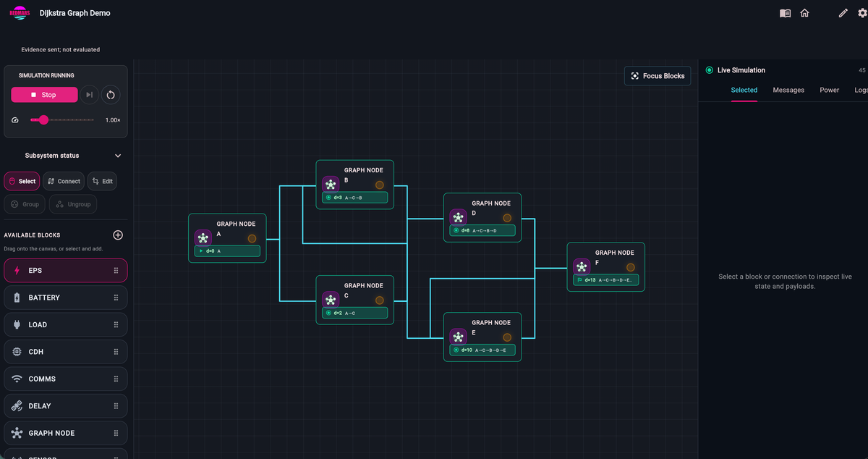Grab the COMMS row drag handle
This screenshot has height=459, width=868.
[116, 379]
